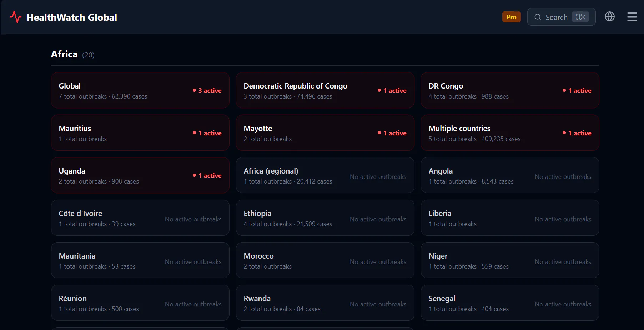Click the '3 active' badge on Global

click(207, 90)
